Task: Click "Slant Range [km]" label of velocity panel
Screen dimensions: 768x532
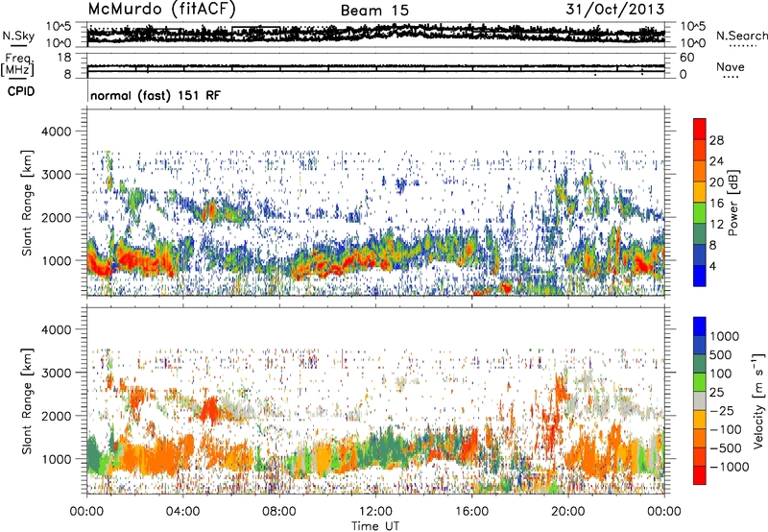Action: [x=28, y=400]
